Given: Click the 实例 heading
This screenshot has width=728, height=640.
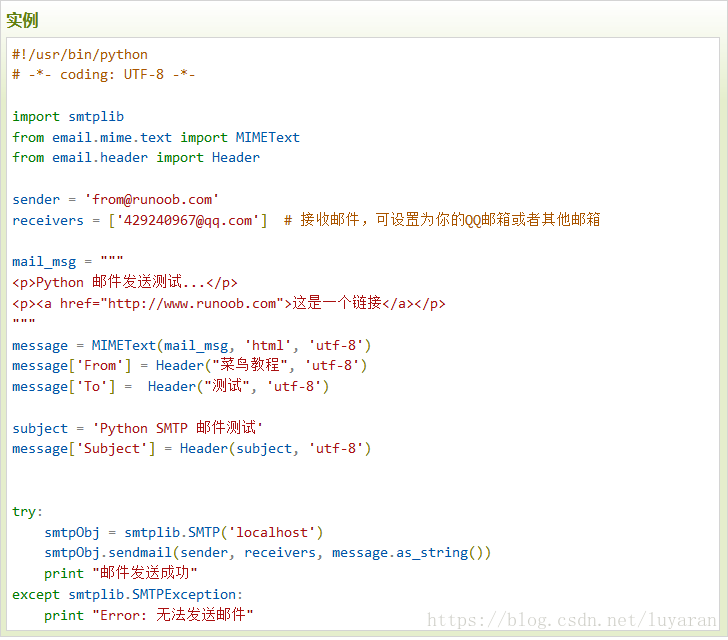Looking at the screenshot, I should point(22,20).
